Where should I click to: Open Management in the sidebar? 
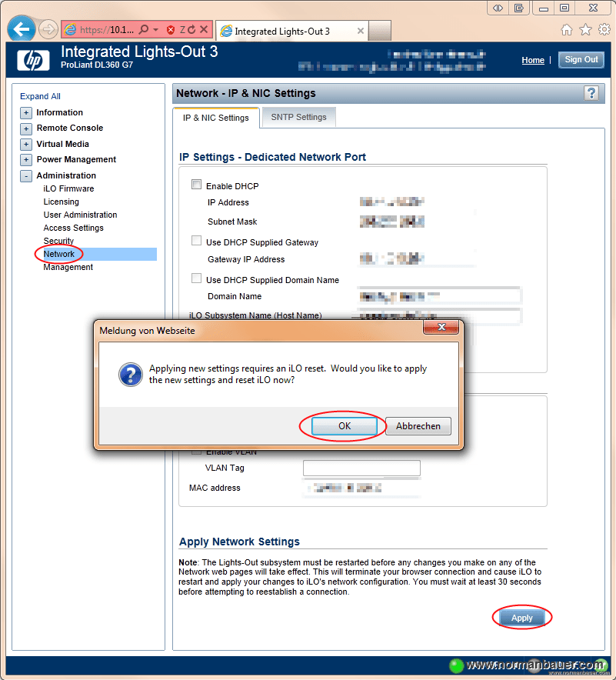pyautogui.click(x=68, y=267)
